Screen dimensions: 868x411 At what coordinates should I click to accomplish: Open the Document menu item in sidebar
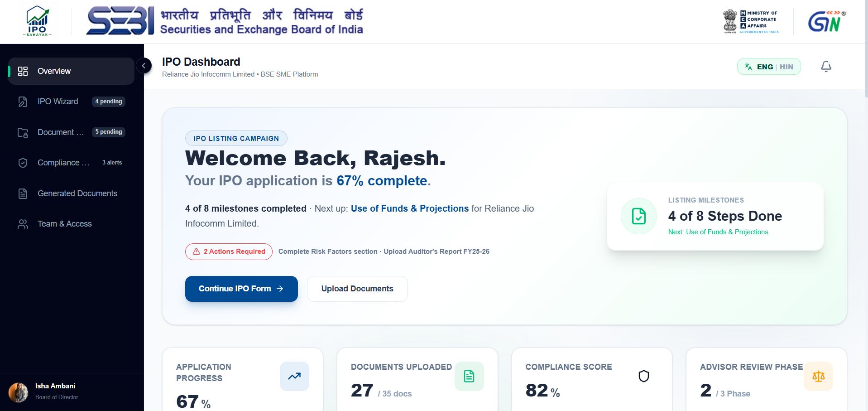tap(71, 132)
